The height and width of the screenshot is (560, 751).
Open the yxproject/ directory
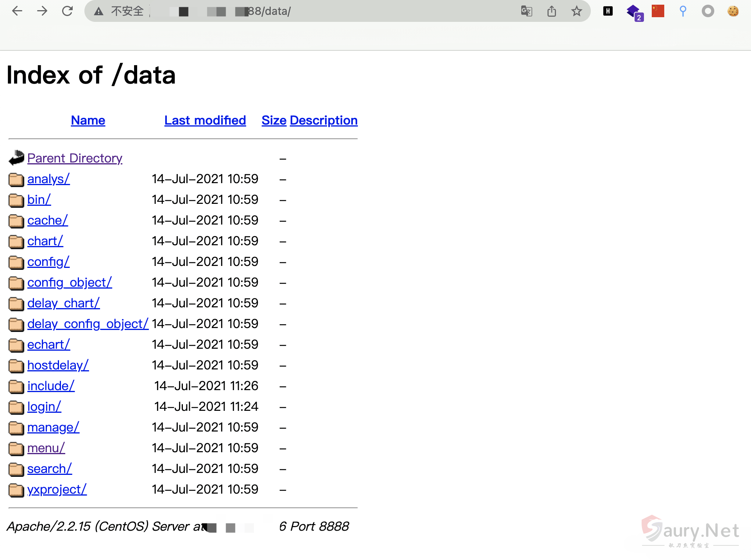57,489
